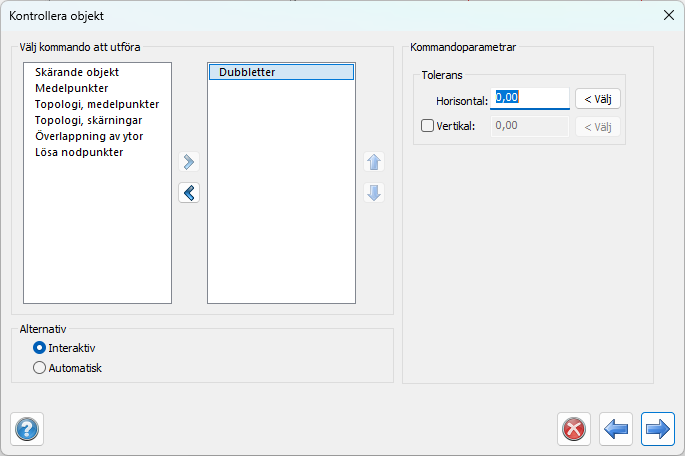The width and height of the screenshot is (685, 456).
Task: Click the Horisontal tolerance input field
Action: [x=530, y=99]
